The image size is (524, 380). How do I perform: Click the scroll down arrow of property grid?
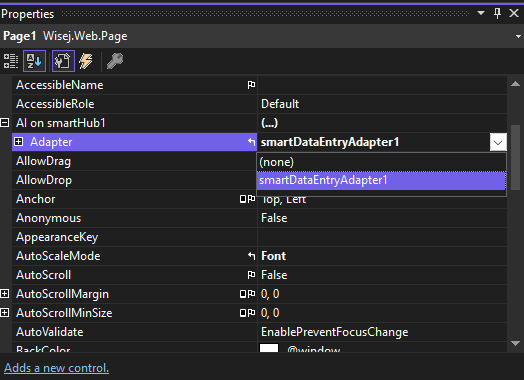click(x=515, y=343)
